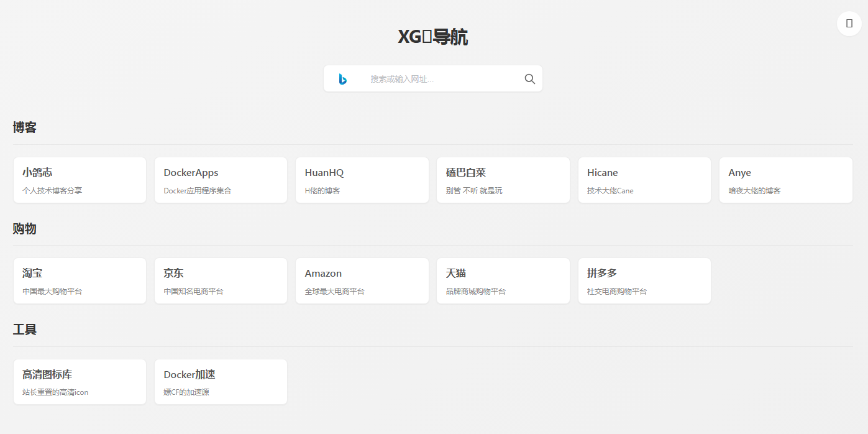
Task: Click the 购物 section heading
Action: tap(25, 229)
